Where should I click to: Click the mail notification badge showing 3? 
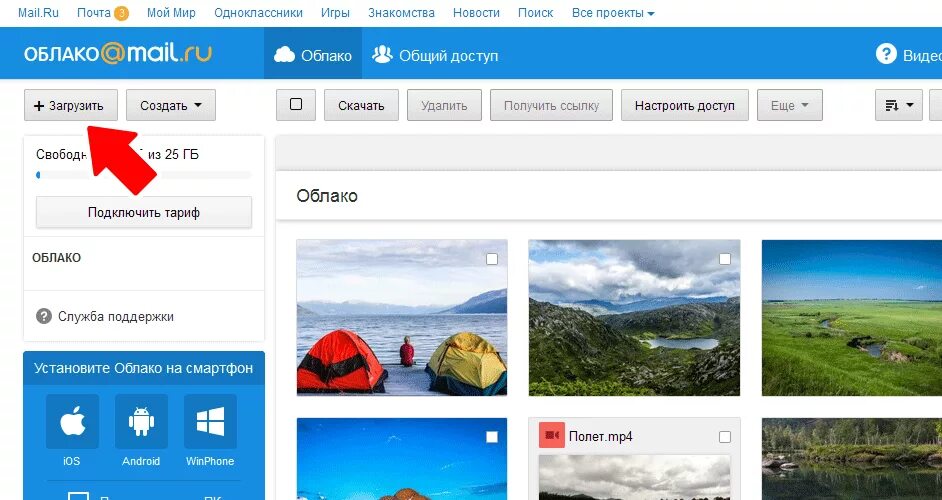point(121,13)
